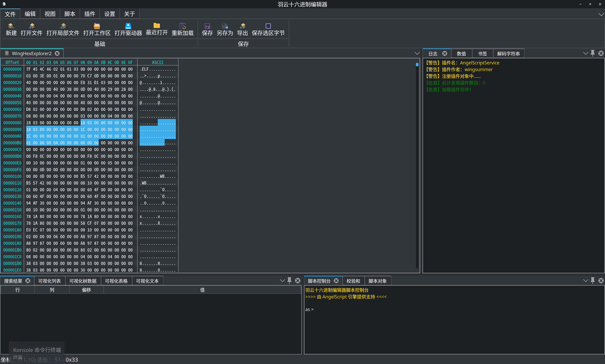Close the log dock panel
605x364 pixels.
point(601,53)
